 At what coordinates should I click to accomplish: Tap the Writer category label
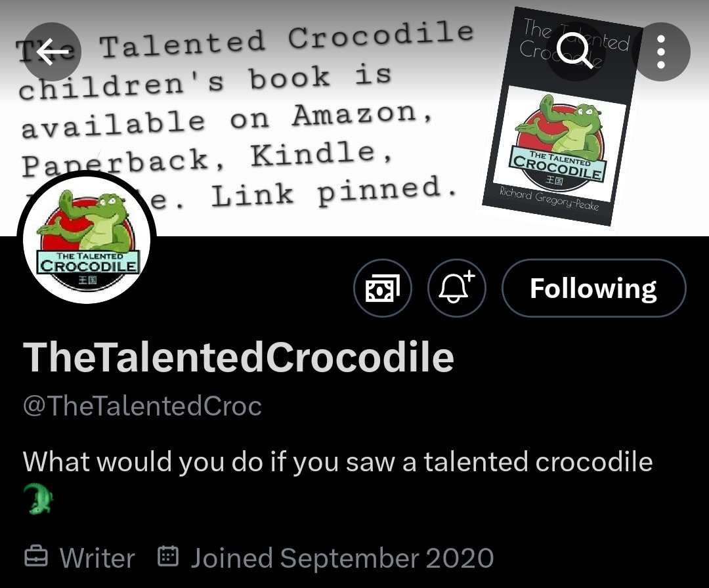tap(97, 558)
